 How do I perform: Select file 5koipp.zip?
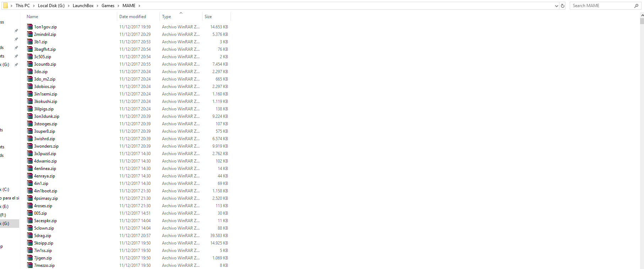pos(44,243)
